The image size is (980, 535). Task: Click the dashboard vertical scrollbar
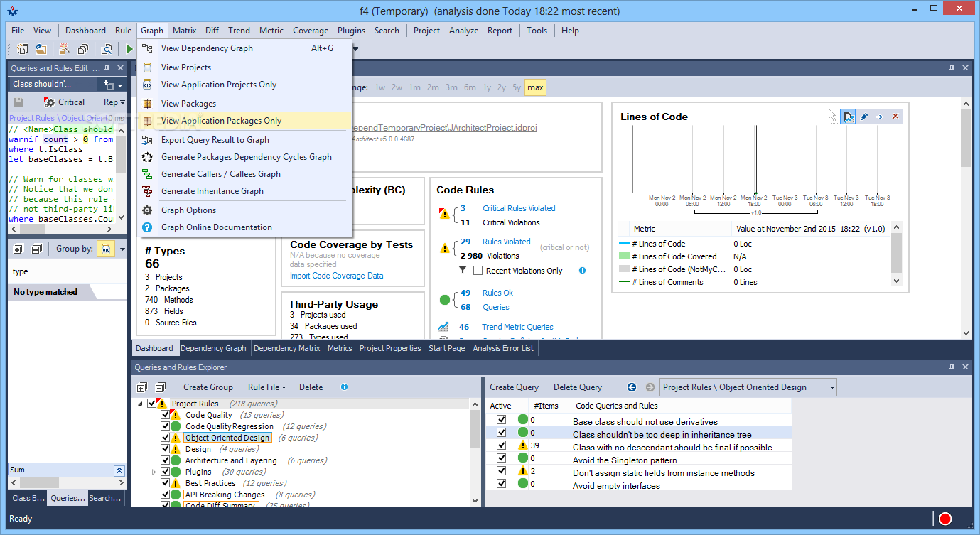(966, 217)
